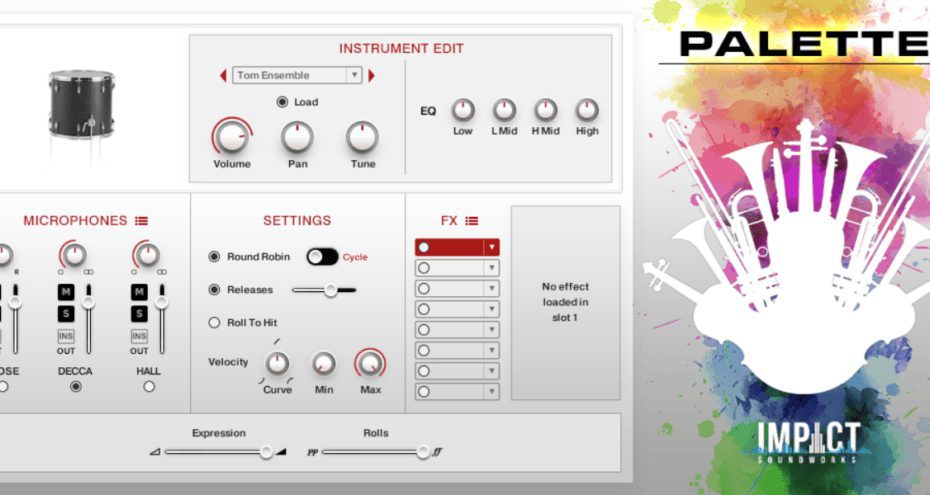Select next instrument with right red arrow
Screen dimensions: 930x495
pyautogui.click(x=372, y=76)
